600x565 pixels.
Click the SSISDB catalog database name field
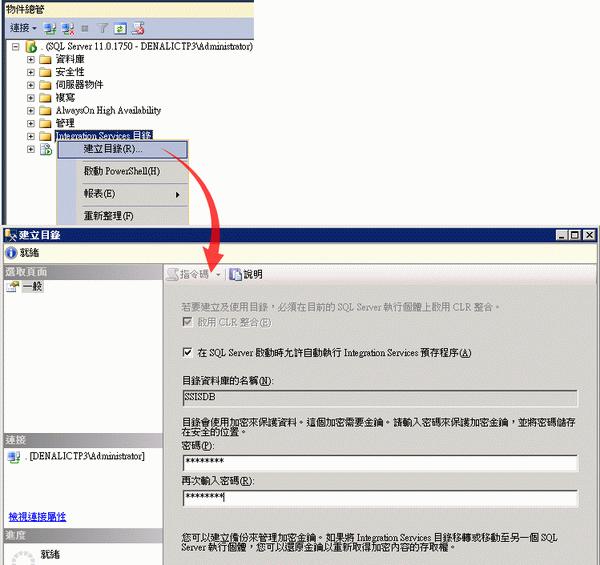[380, 397]
